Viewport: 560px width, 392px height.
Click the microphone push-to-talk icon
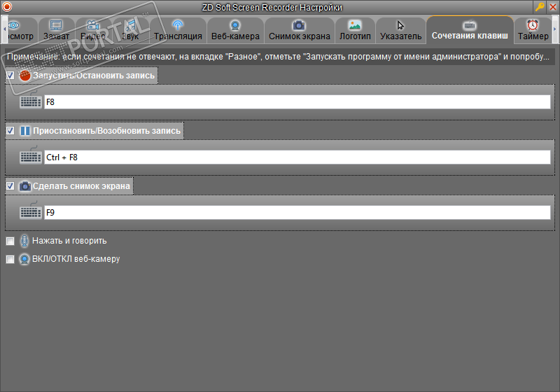pos(24,241)
